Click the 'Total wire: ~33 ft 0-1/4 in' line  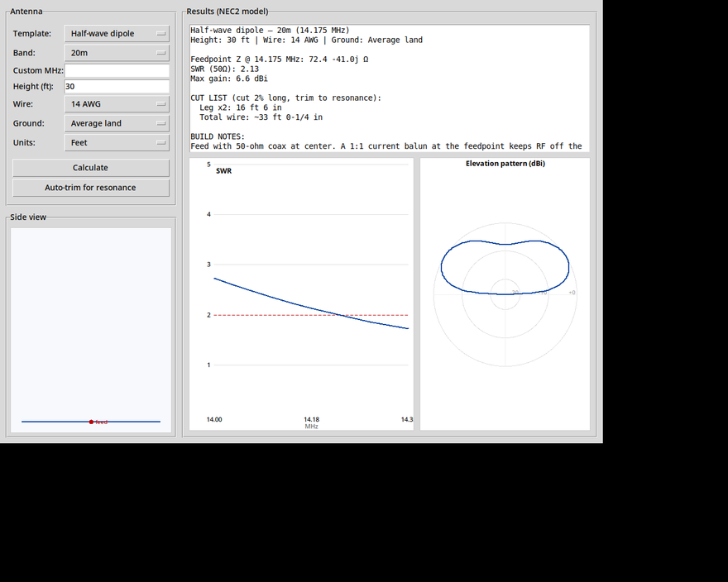pyautogui.click(x=261, y=117)
